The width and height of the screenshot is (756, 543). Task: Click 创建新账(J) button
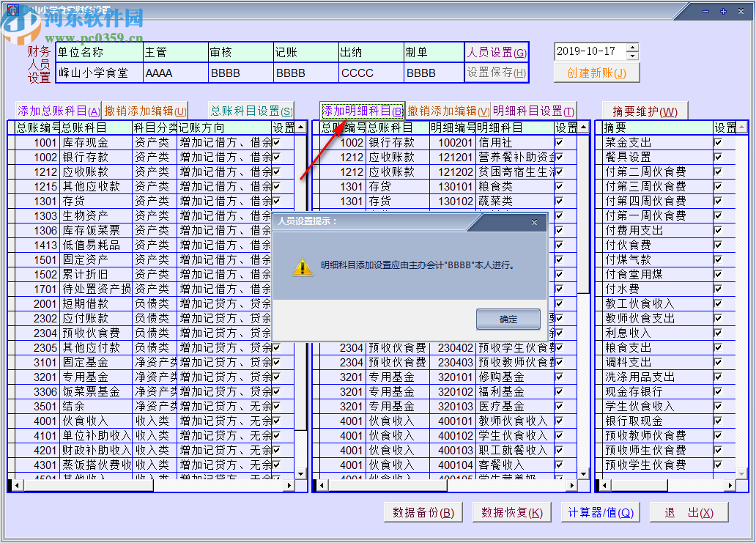pyautogui.click(x=597, y=73)
